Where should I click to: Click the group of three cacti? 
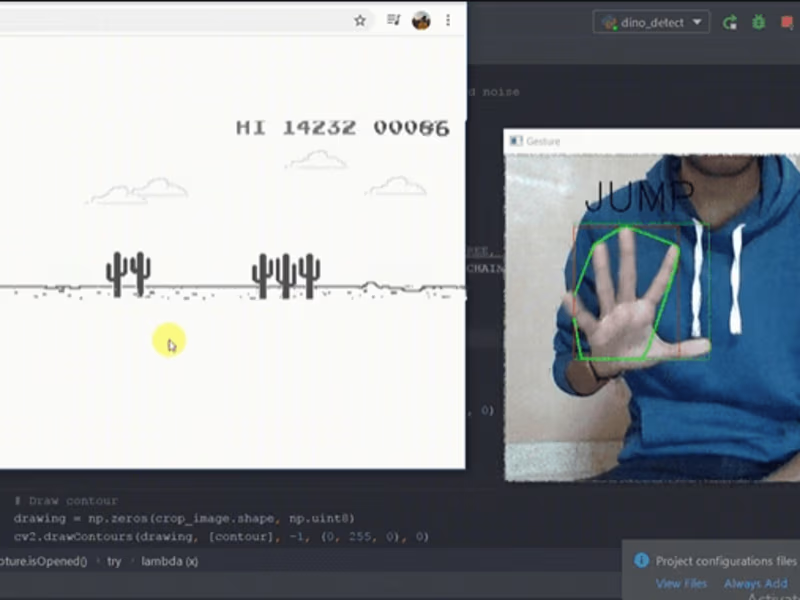click(x=286, y=276)
